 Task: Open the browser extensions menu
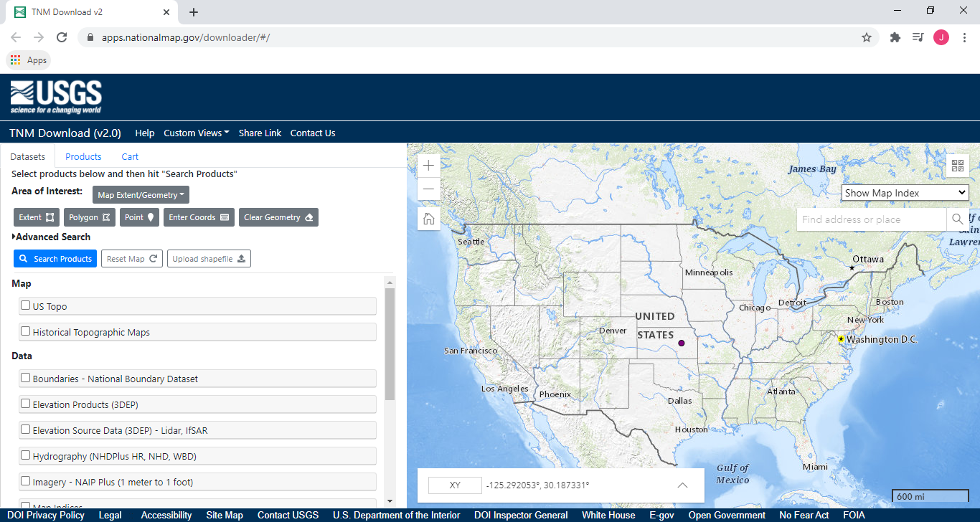[895, 37]
